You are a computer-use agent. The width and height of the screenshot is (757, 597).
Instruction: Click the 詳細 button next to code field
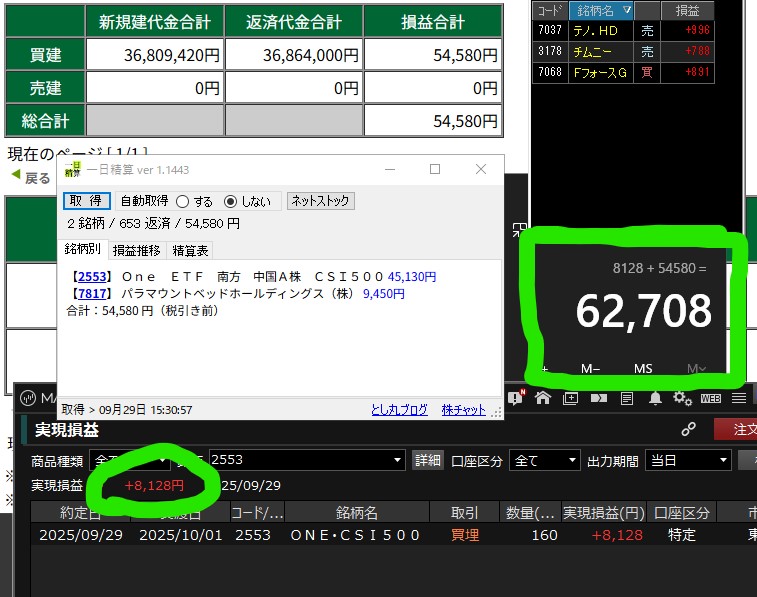(427, 460)
